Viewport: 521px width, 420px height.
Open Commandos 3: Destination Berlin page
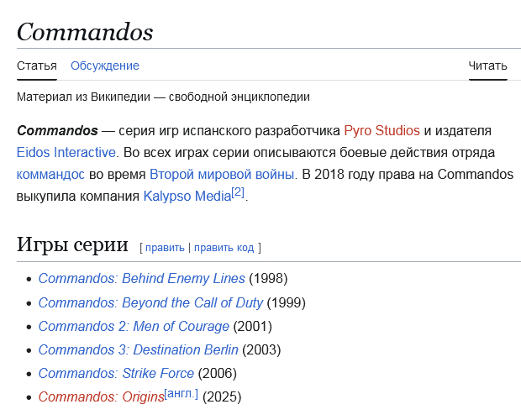point(138,349)
